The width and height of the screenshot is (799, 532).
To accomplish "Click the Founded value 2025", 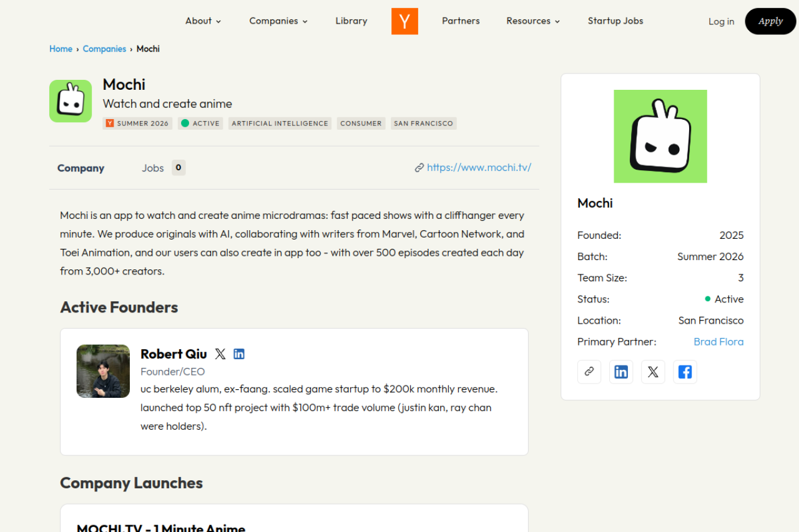I will (732, 236).
